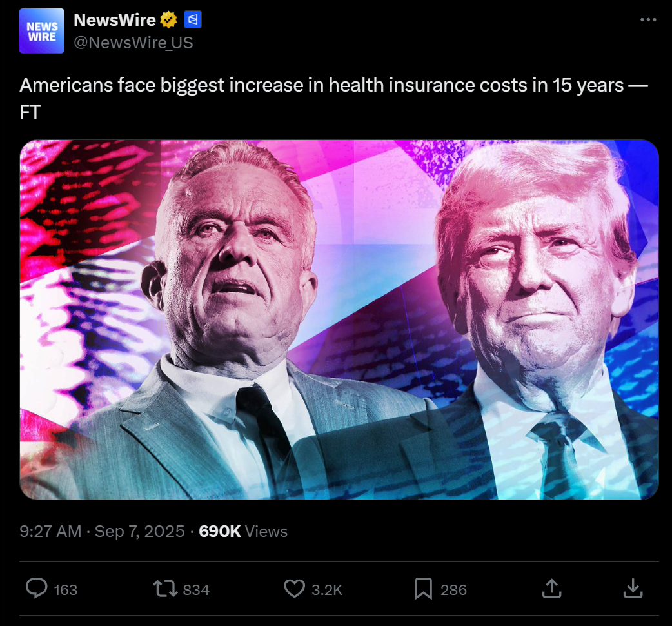672x626 pixels.
Task: Visit the @NewsWire_US handle link
Action: click(x=133, y=43)
